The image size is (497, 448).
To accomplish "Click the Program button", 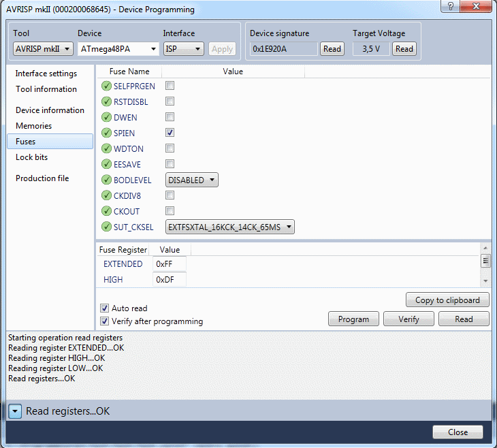I will tap(353, 319).
